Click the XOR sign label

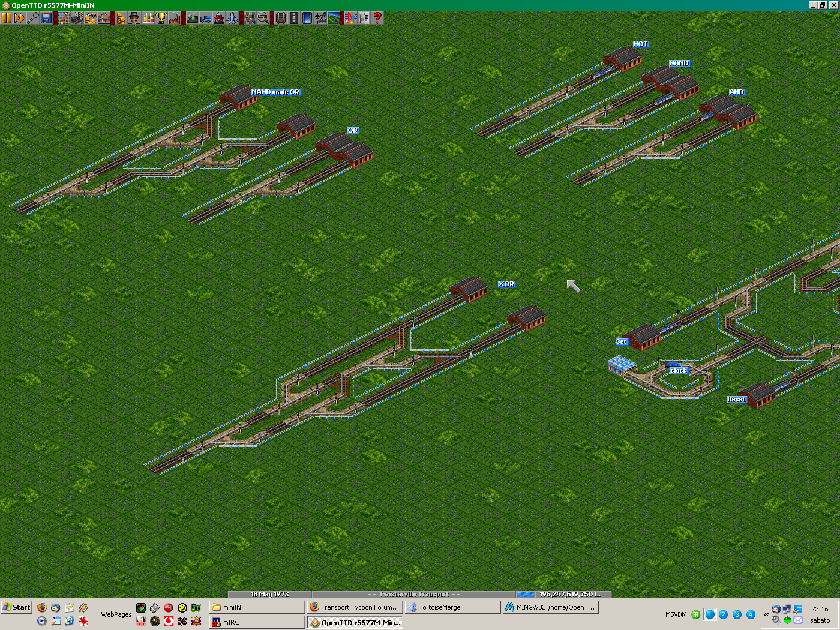click(x=506, y=284)
